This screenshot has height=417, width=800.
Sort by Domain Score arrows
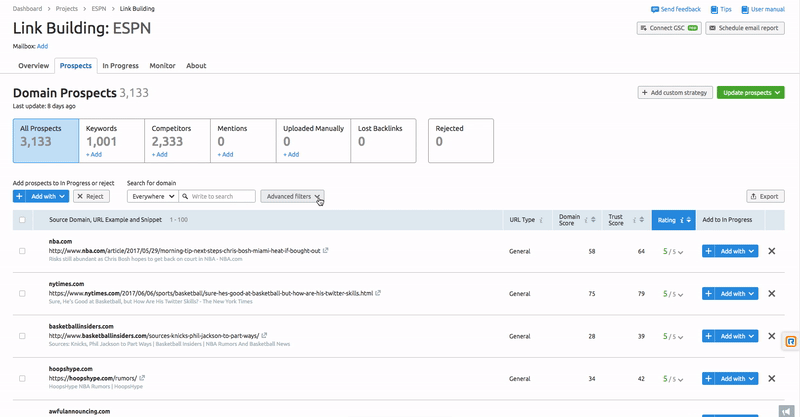tap(593, 220)
